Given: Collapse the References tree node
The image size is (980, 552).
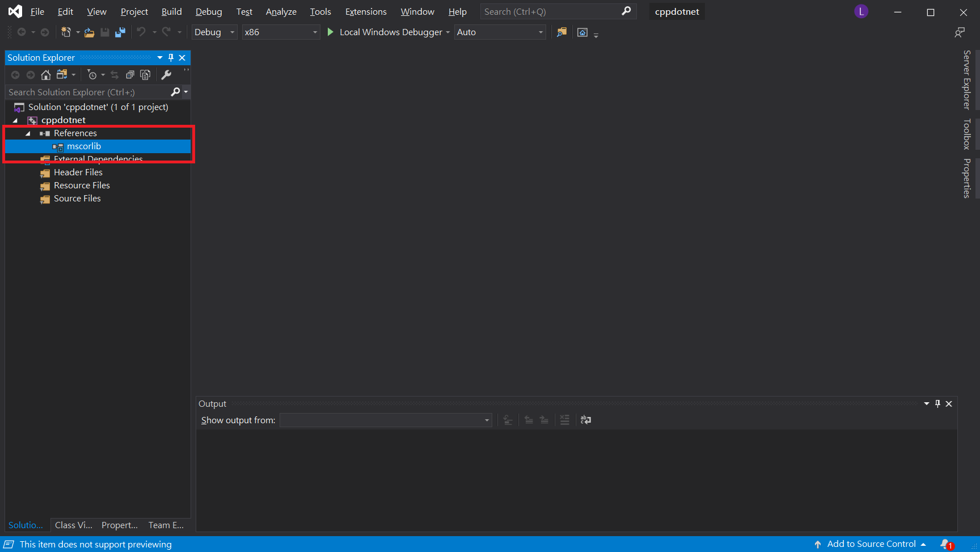Looking at the screenshot, I should point(28,133).
